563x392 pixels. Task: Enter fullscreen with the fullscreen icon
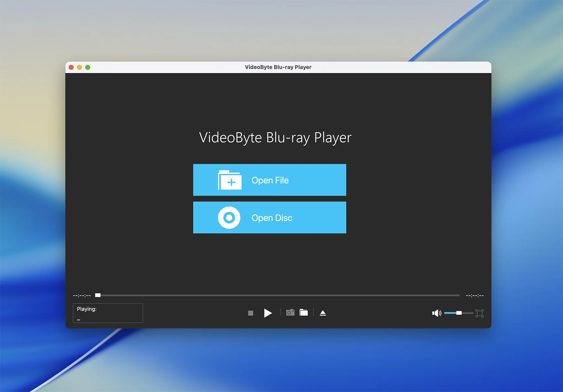click(479, 313)
